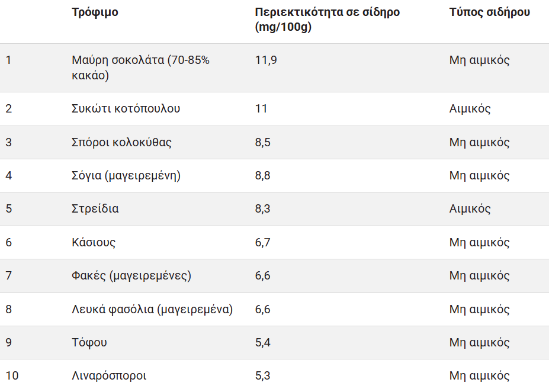
Task: Click the Λευκά φασόλια (μαγειρεμένα) cell
Action: 152,309
